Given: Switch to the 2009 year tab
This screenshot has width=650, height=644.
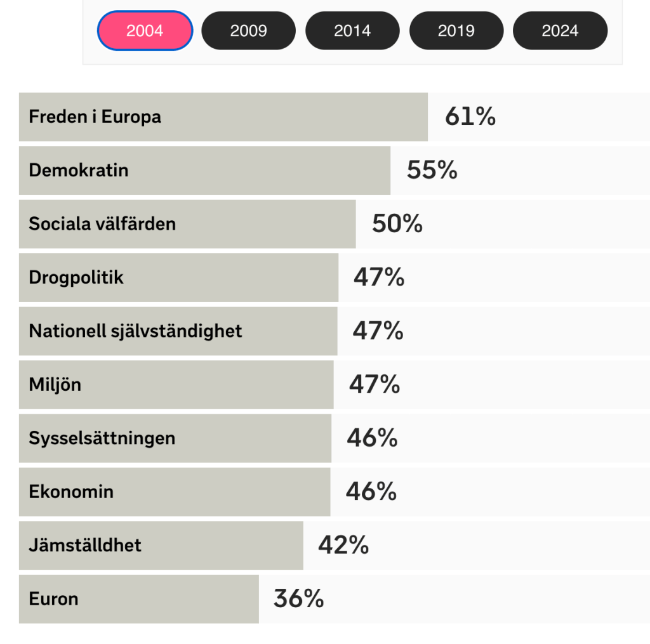Looking at the screenshot, I should (x=248, y=30).
